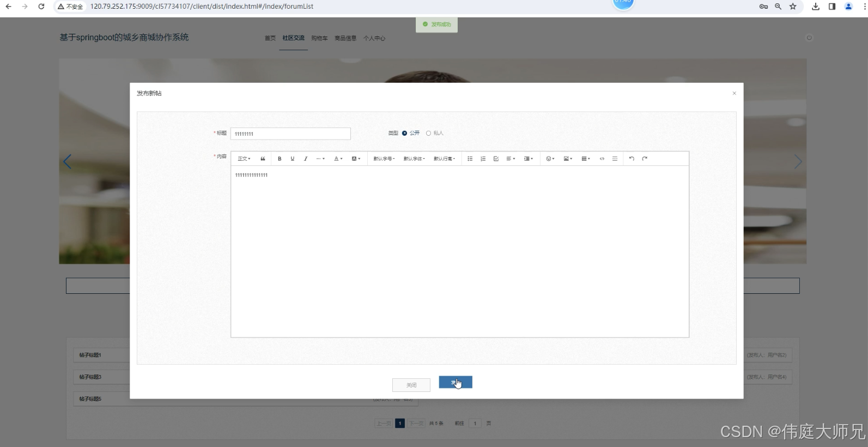Click the 不安全 site security indicator
The image size is (868, 447).
coord(71,7)
